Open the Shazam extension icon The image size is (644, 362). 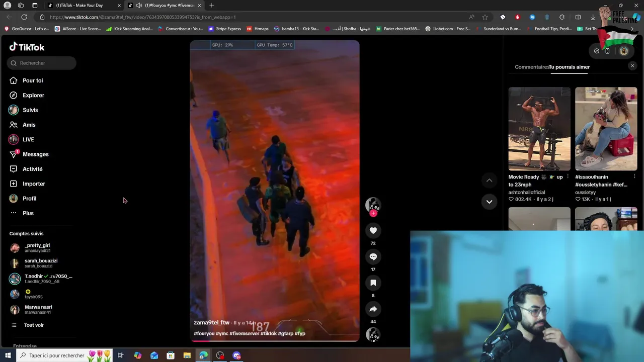532,17
